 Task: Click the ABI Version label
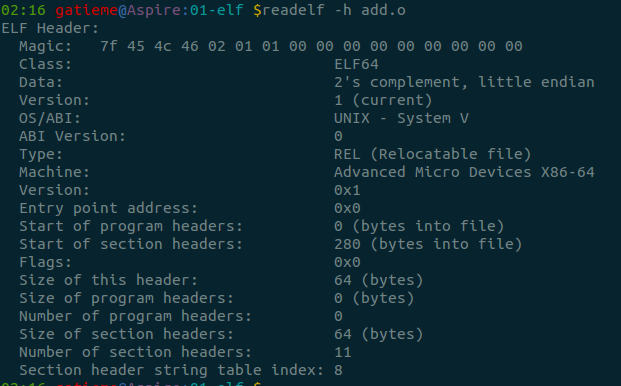tap(72, 136)
